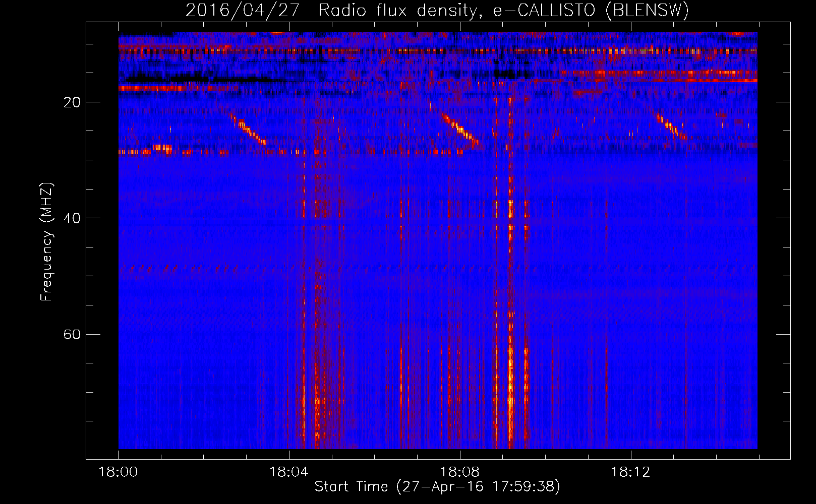Click the "18:00" time tick label
816x504 pixels.
118,472
